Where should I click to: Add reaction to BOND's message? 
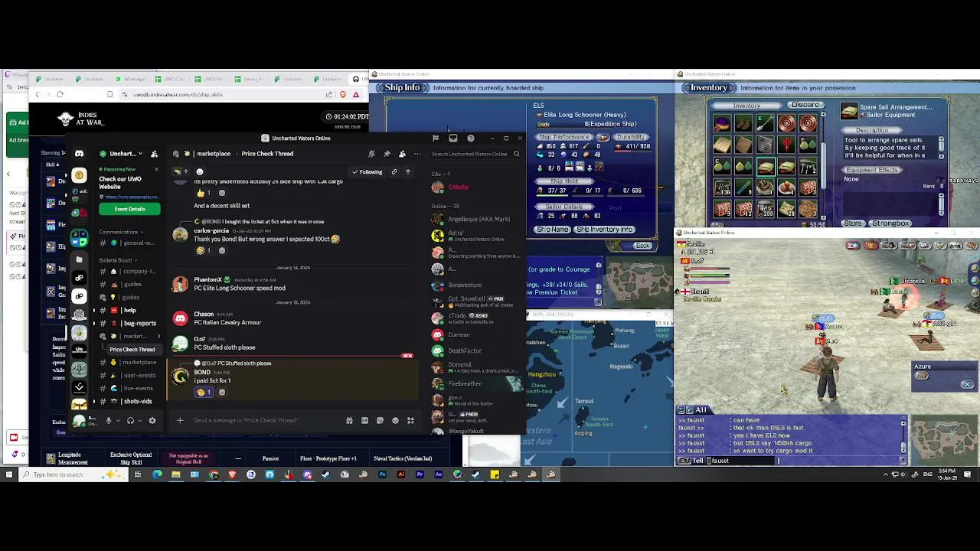(222, 393)
